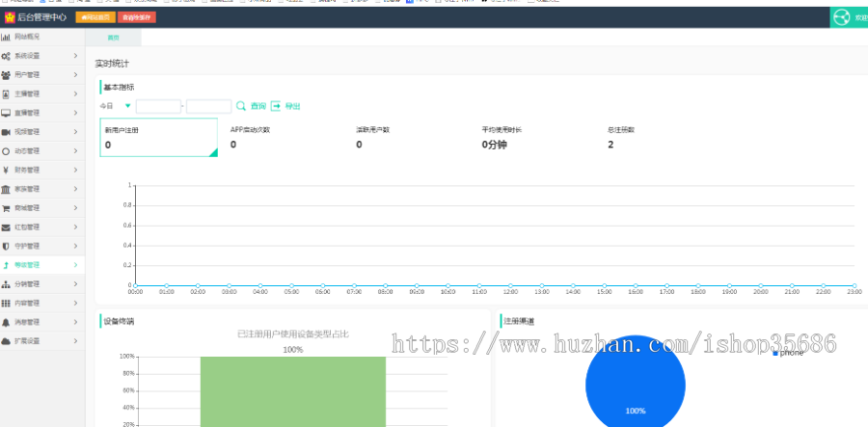Open the 视频管理 menu label
The height and width of the screenshot is (427, 868).
tap(27, 132)
